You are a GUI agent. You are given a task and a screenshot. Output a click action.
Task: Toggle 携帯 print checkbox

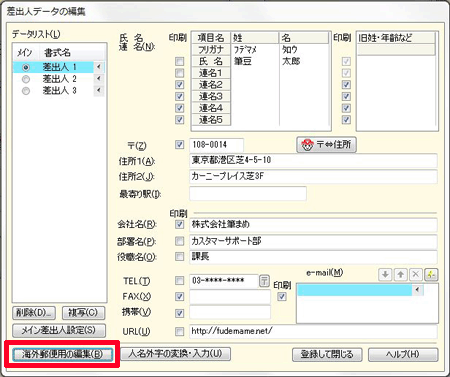(x=180, y=313)
